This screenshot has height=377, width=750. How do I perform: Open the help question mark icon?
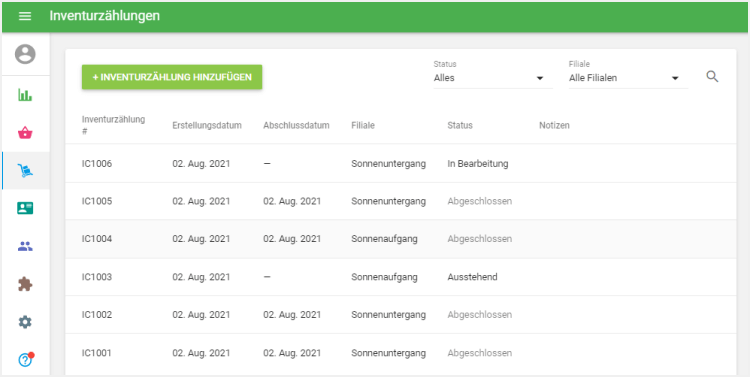click(25, 360)
